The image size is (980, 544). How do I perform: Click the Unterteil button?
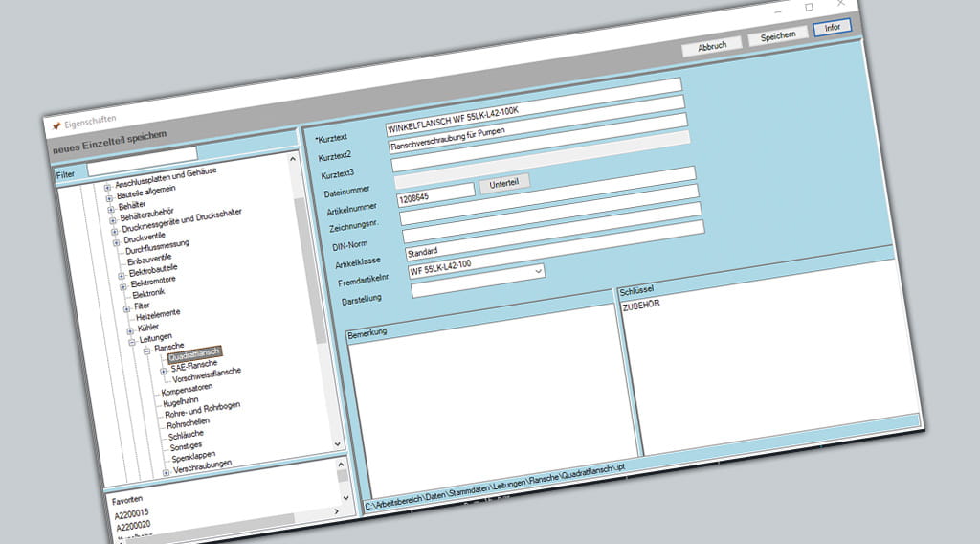tap(504, 183)
